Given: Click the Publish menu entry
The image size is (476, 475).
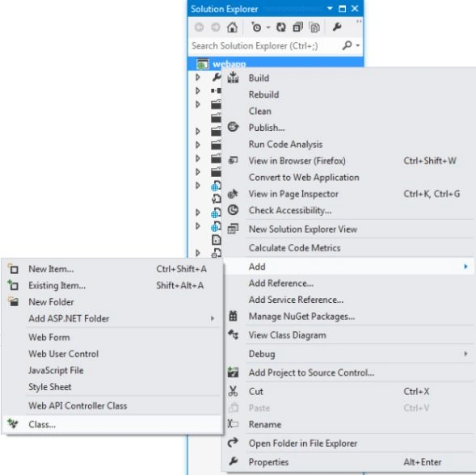Looking at the screenshot, I should click(349, 128).
